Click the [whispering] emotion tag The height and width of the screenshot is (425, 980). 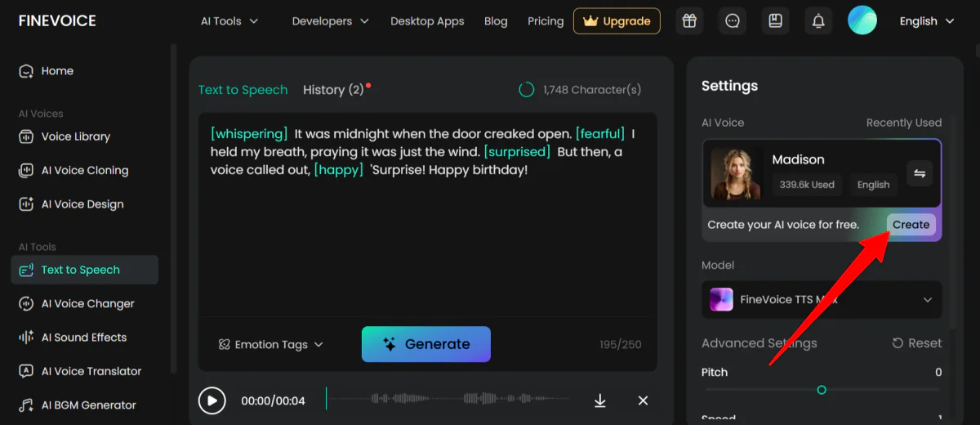point(249,133)
